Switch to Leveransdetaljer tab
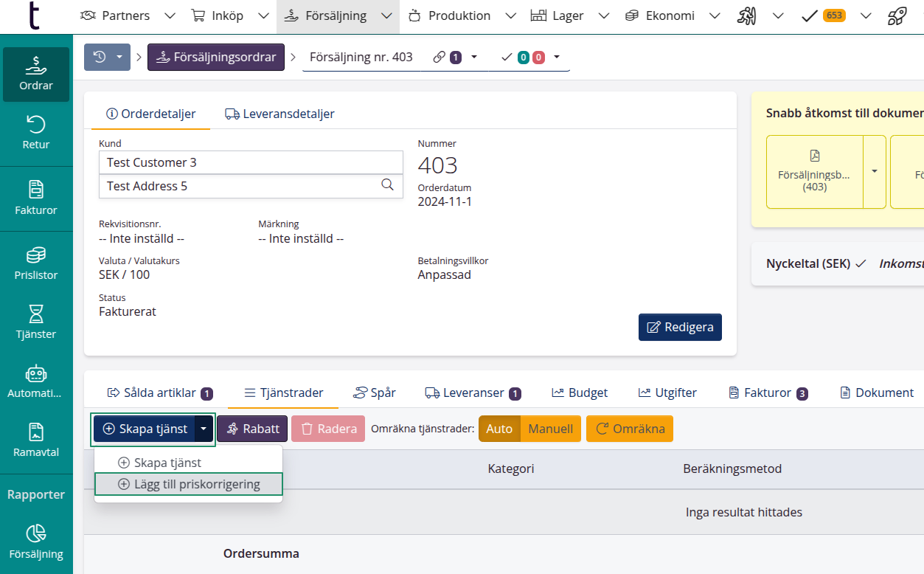Viewport: 924px width, 574px height. (279, 114)
